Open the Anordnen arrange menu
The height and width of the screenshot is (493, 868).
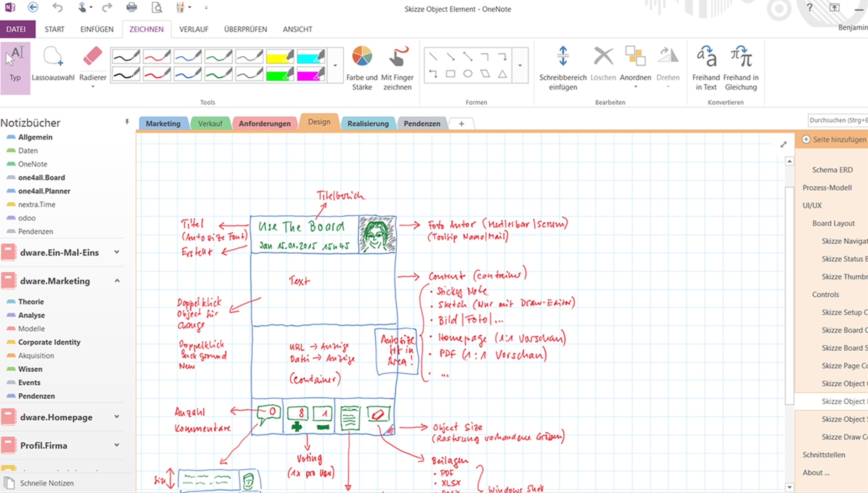(x=635, y=67)
